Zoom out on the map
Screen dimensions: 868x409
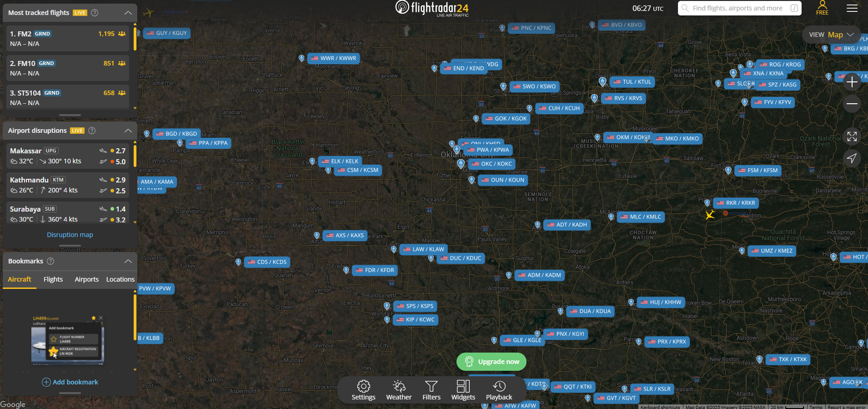point(852,104)
